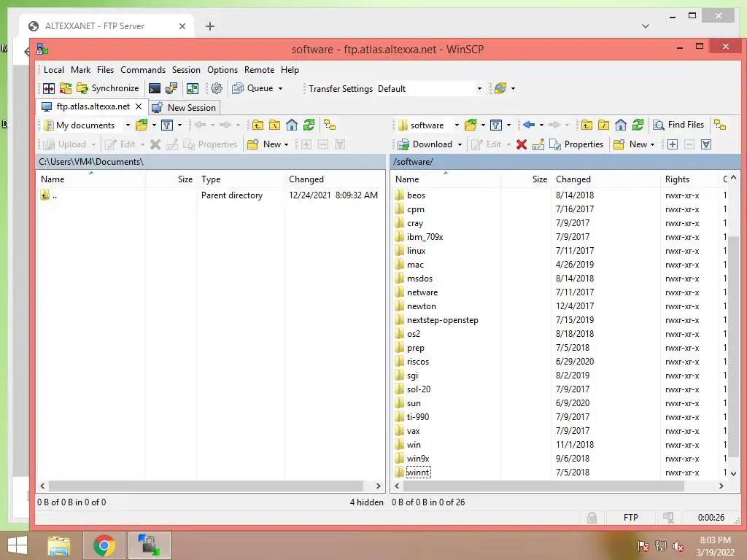Expand the Download dropdown arrow

[460, 145]
